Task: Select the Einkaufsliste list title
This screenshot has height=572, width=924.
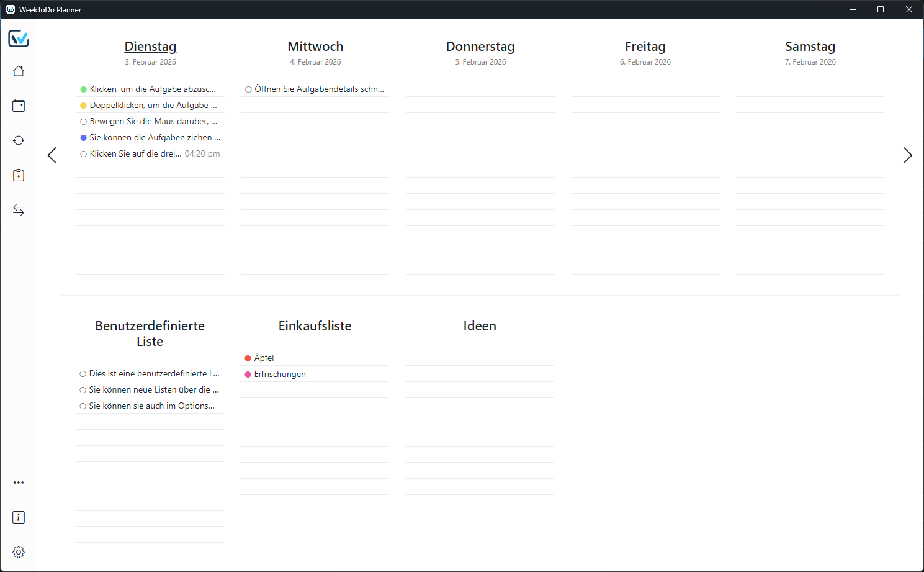Action: pyautogui.click(x=315, y=326)
